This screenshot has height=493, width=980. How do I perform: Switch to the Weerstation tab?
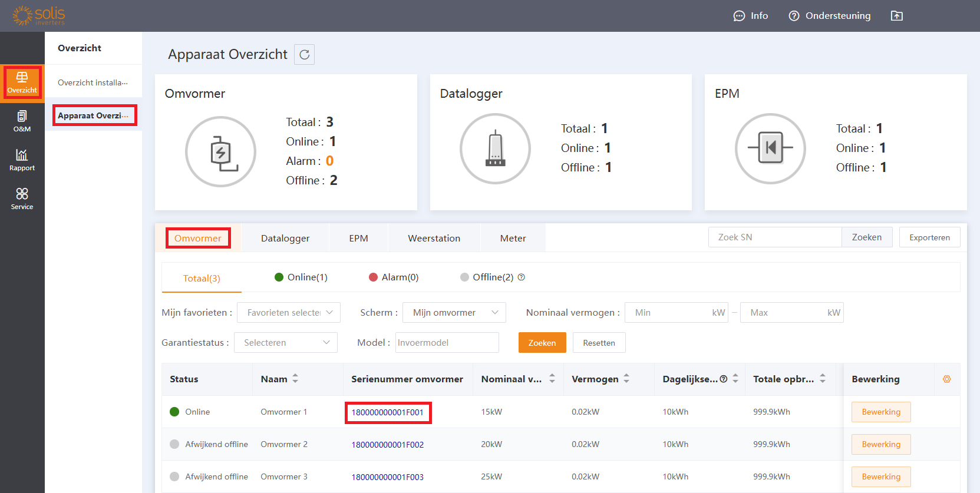click(434, 238)
